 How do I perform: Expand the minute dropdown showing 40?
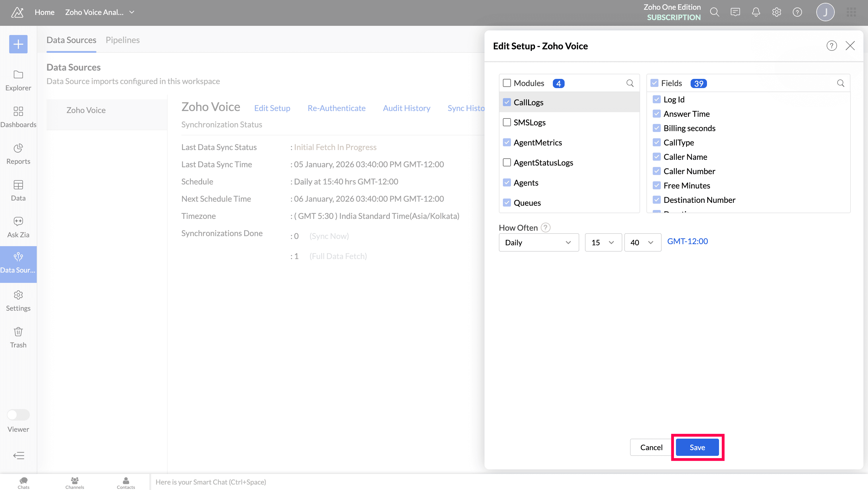pyautogui.click(x=642, y=242)
